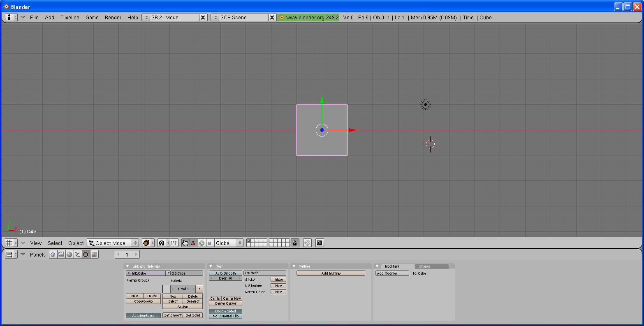This screenshot has height=326, width=644.
Task: Open the render preview with image icon
Action: [x=320, y=243]
